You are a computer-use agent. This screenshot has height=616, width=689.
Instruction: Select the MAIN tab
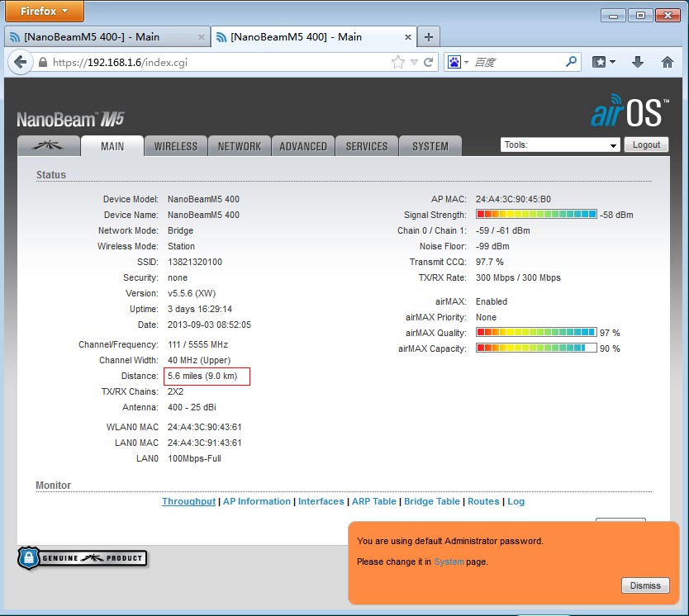tap(112, 146)
